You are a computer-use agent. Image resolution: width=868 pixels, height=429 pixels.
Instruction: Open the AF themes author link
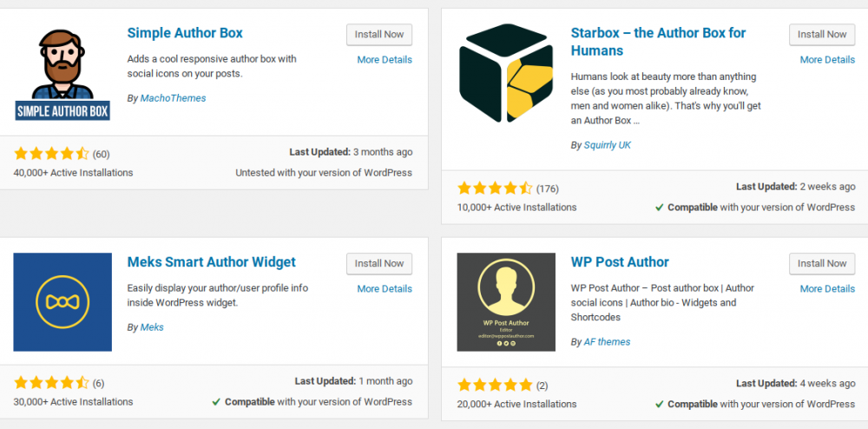[608, 342]
